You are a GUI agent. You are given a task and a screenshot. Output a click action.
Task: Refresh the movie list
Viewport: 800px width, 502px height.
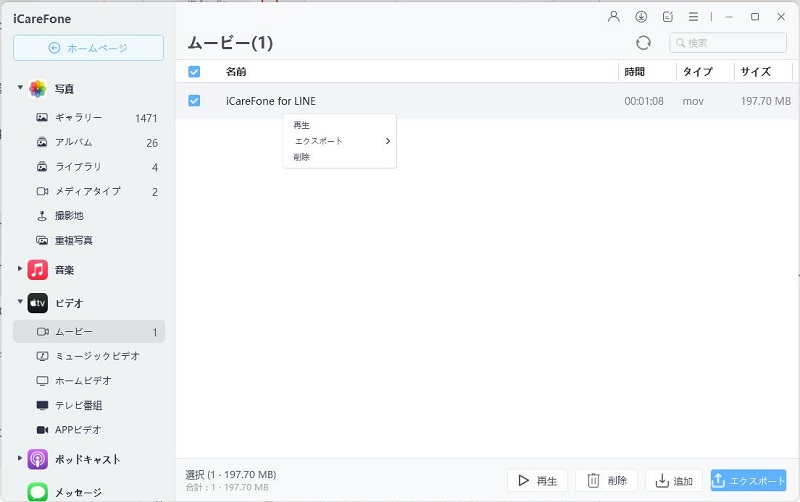pyautogui.click(x=643, y=43)
